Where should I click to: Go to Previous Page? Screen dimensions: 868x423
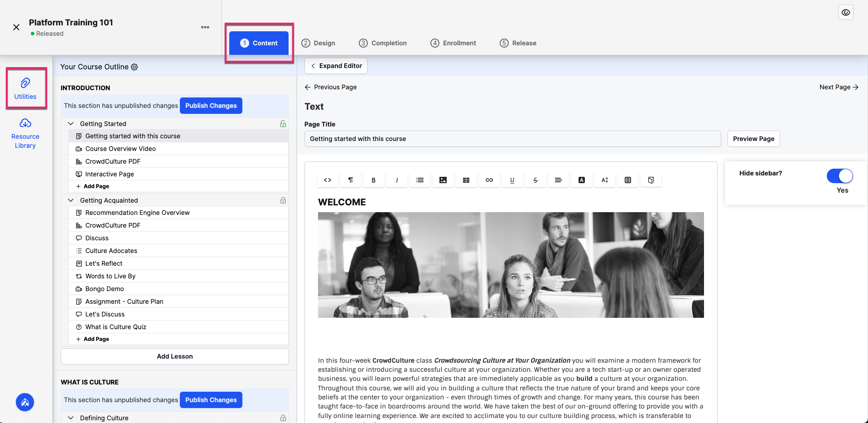coord(331,87)
